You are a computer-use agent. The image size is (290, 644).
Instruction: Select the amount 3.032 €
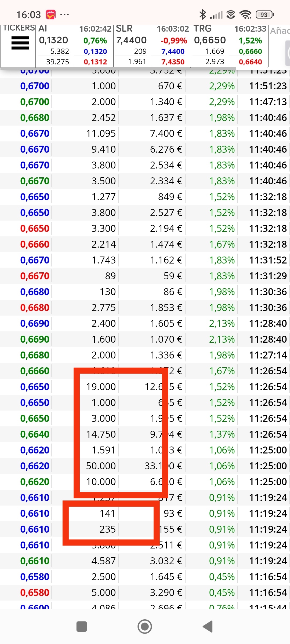click(166, 561)
